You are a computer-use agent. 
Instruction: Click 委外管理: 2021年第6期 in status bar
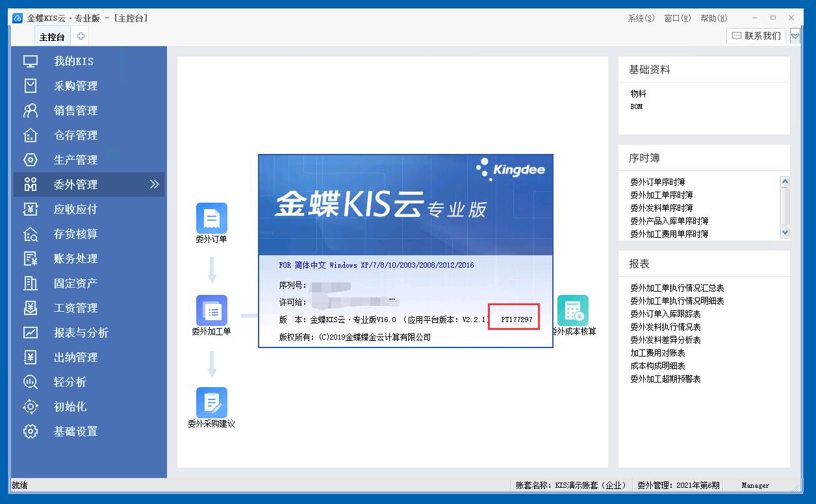[x=678, y=485]
